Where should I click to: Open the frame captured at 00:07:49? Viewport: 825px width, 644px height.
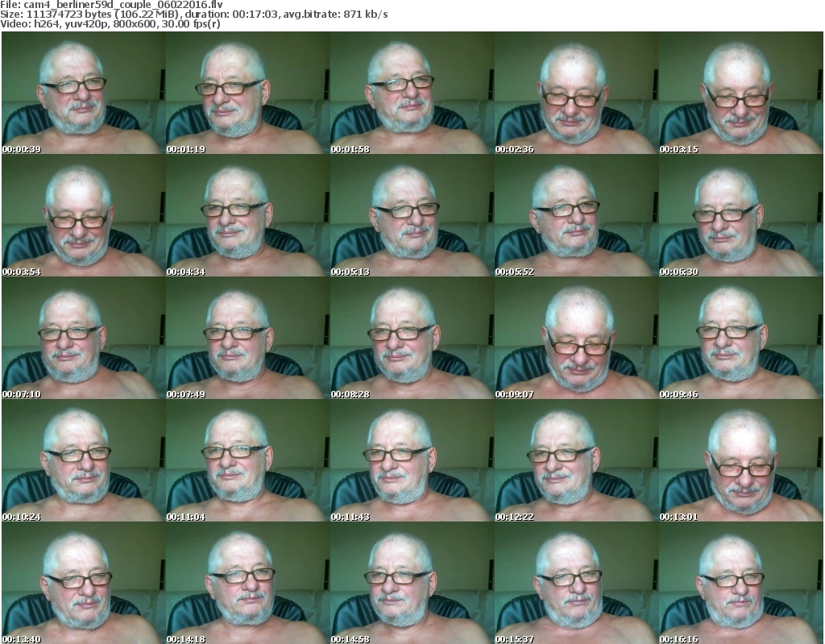click(248, 338)
